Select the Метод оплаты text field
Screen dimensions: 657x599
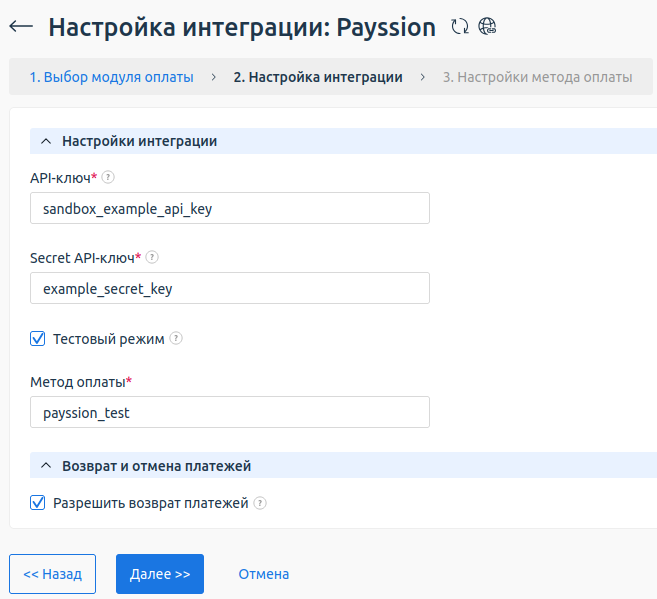[x=230, y=412]
